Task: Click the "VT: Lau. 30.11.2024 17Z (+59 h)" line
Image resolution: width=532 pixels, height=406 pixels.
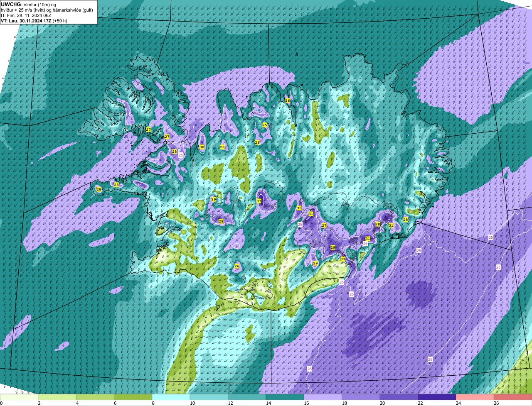Action: 34,20
